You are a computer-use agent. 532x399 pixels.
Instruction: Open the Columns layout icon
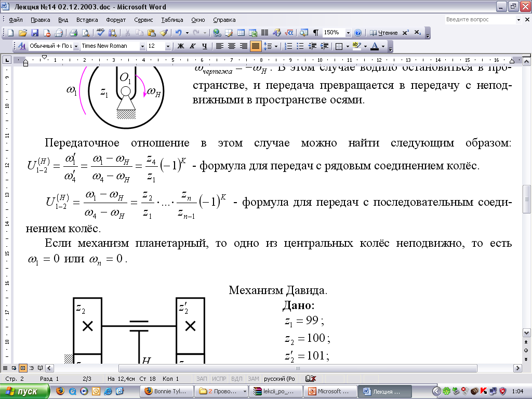click(x=264, y=33)
